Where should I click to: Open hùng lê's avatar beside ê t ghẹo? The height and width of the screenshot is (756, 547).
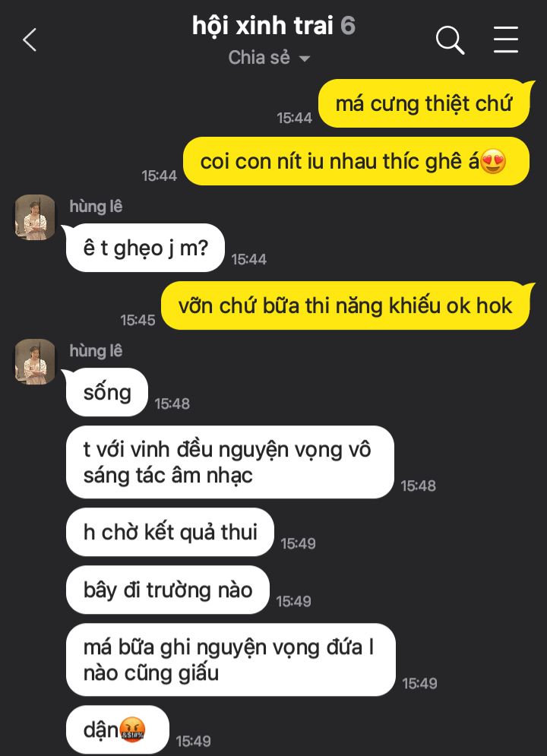[x=35, y=217]
